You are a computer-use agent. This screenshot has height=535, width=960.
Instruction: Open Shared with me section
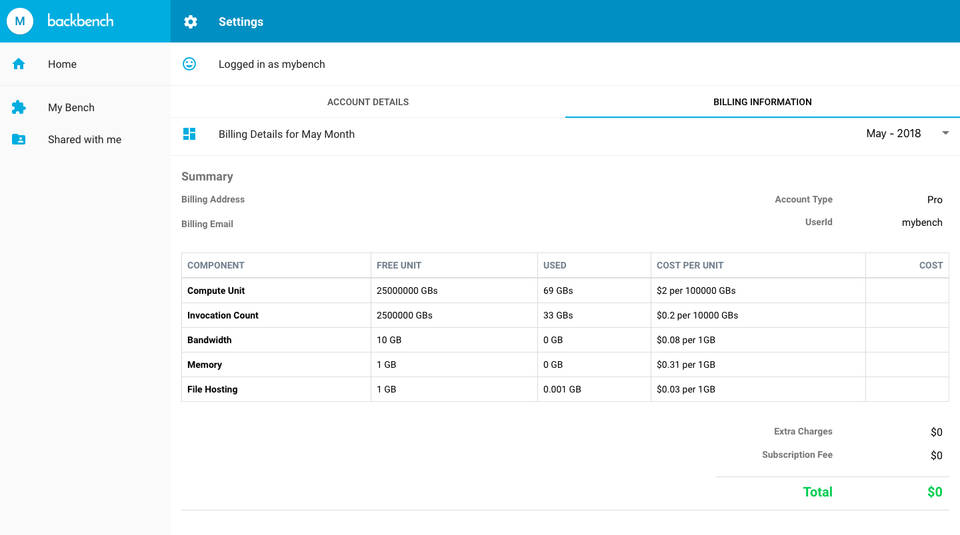click(84, 139)
